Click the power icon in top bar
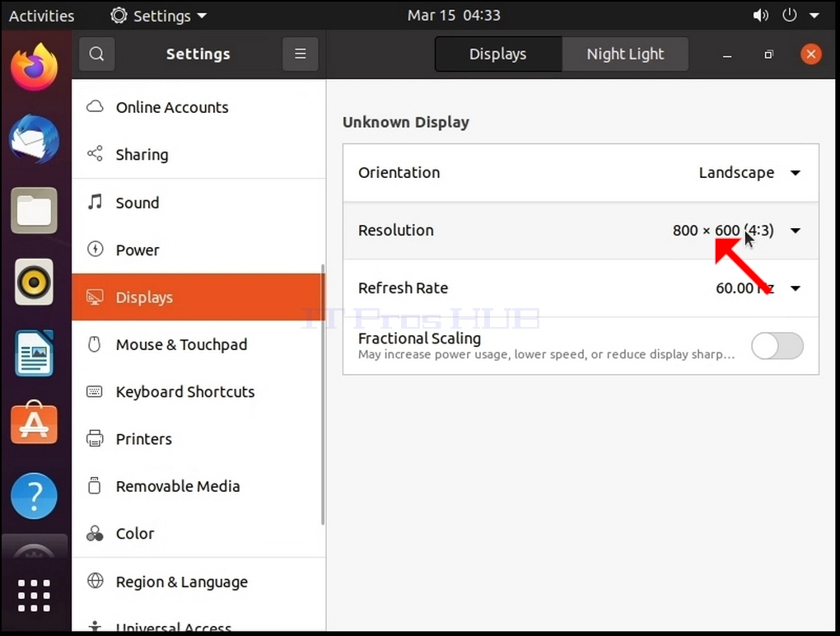Screen dimensions: 840x636 [790, 15]
